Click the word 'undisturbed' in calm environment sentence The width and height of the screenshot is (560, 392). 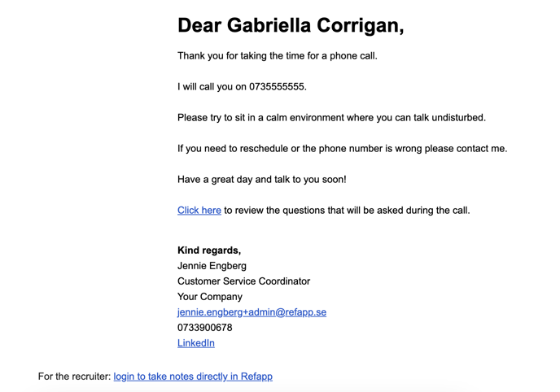pyautogui.click(x=458, y=117)
